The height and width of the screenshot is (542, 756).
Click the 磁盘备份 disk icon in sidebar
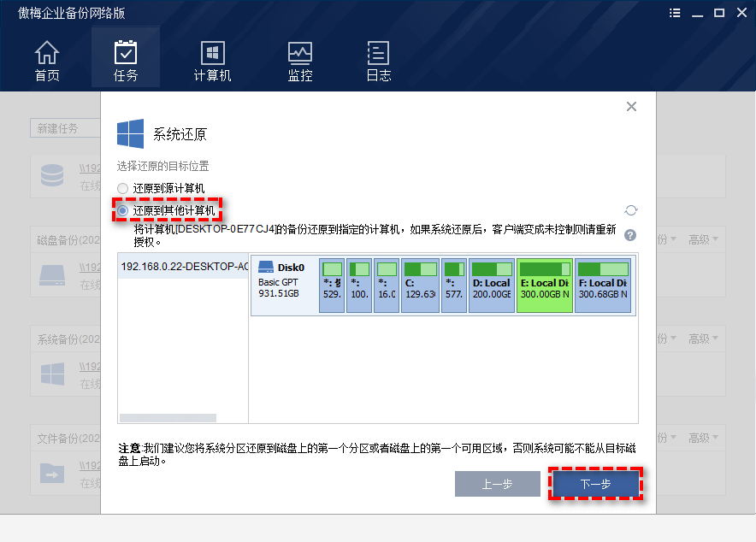tap(51, 275)
